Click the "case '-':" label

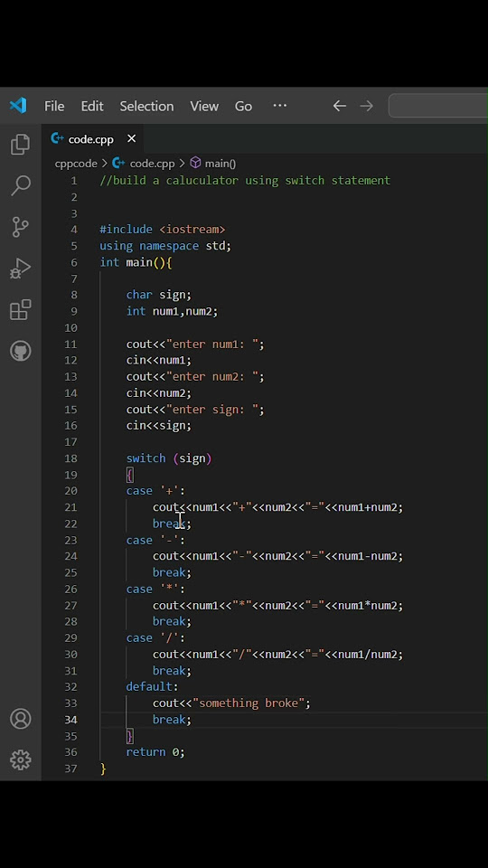[x=155, y=540]
